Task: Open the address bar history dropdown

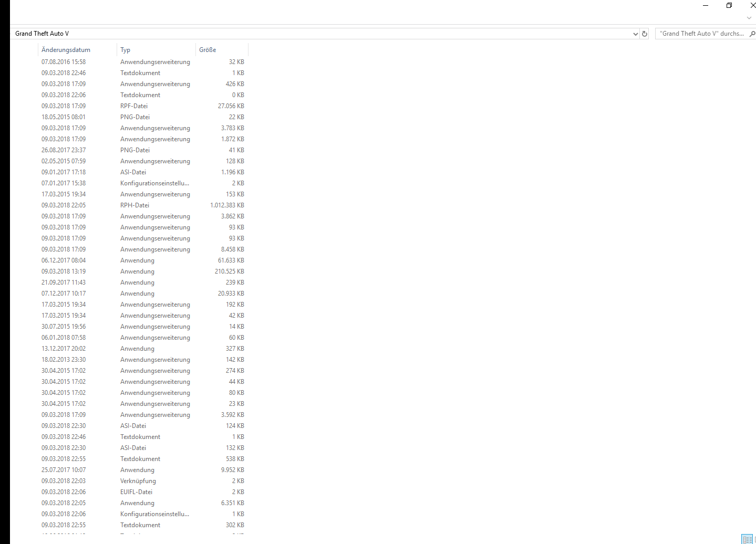Action: point(635,34)
